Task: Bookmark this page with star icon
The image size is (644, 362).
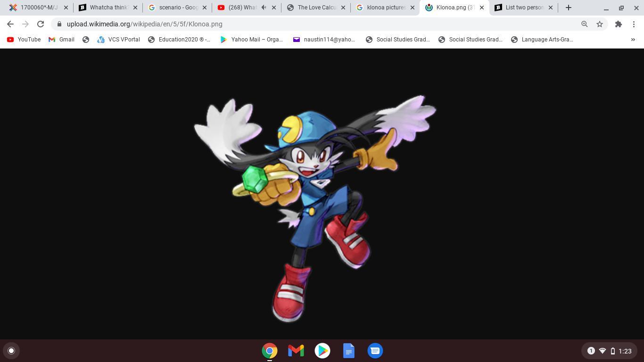Action: click(600, 24)
